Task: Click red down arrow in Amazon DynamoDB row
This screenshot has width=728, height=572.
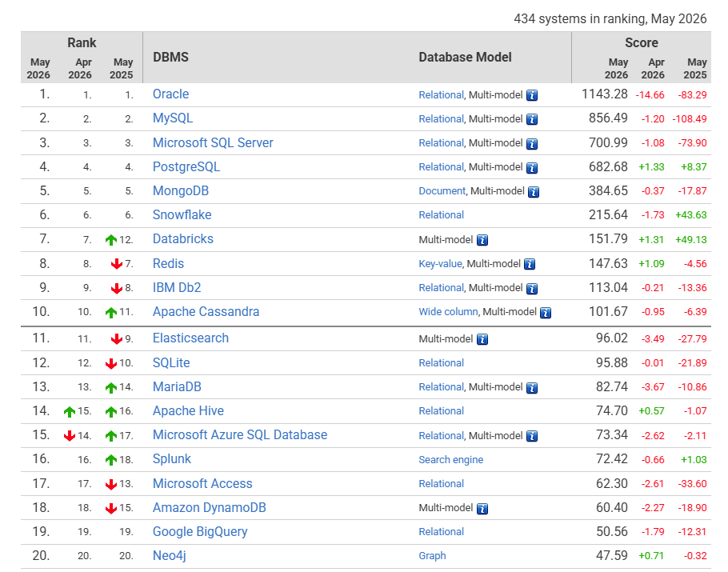Action: click(x=111, y=508)
